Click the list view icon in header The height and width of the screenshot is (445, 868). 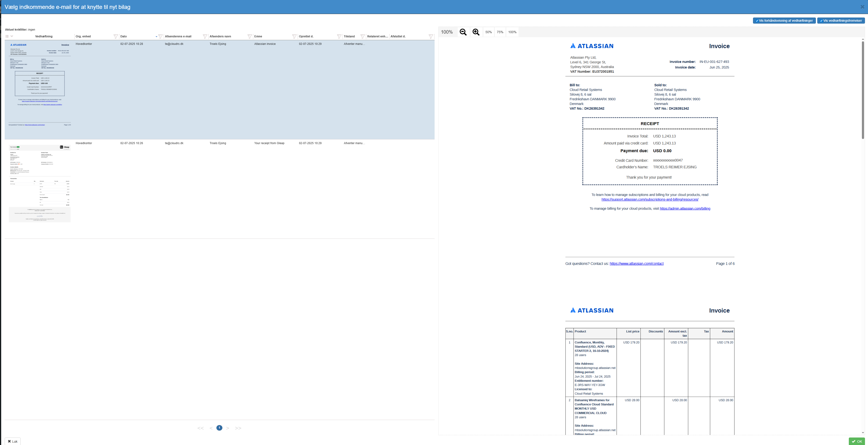click(7, 36)
